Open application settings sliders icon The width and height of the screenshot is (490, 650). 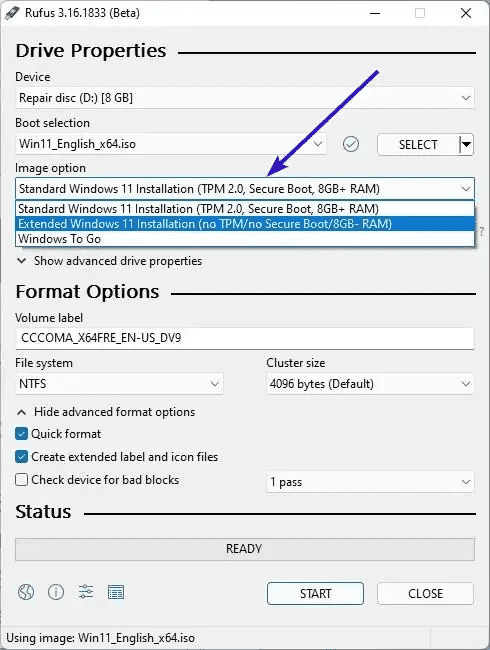click(x=86, y=592)
